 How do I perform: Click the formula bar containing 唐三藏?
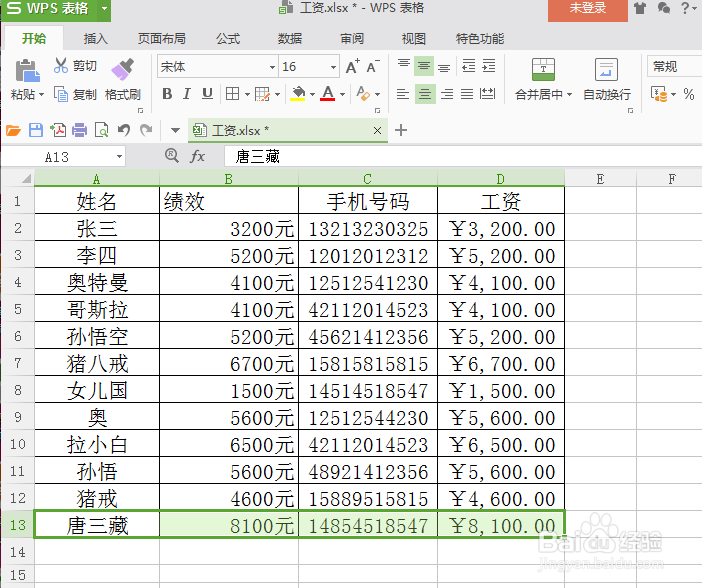[x=463, y=156]
